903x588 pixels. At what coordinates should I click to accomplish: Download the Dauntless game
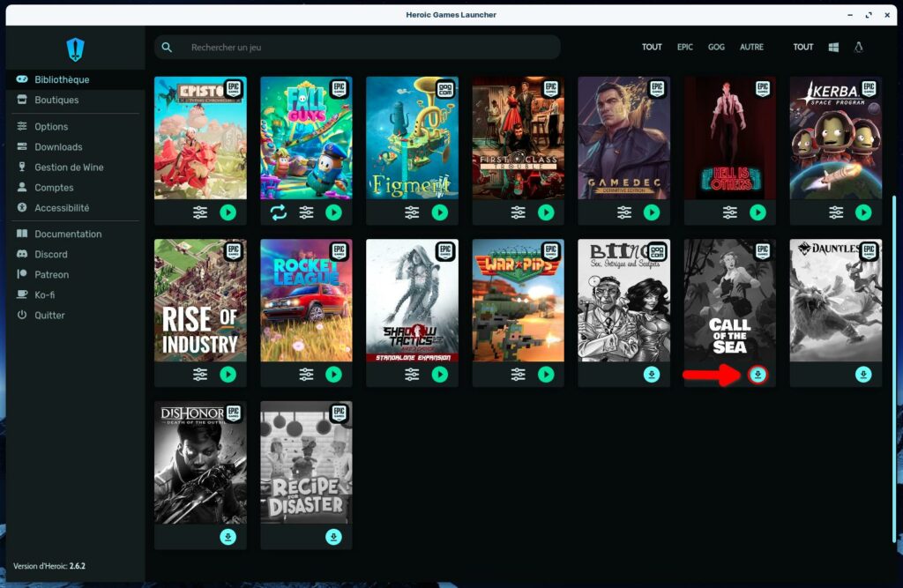pyautogui.click(x=863, y=375)
